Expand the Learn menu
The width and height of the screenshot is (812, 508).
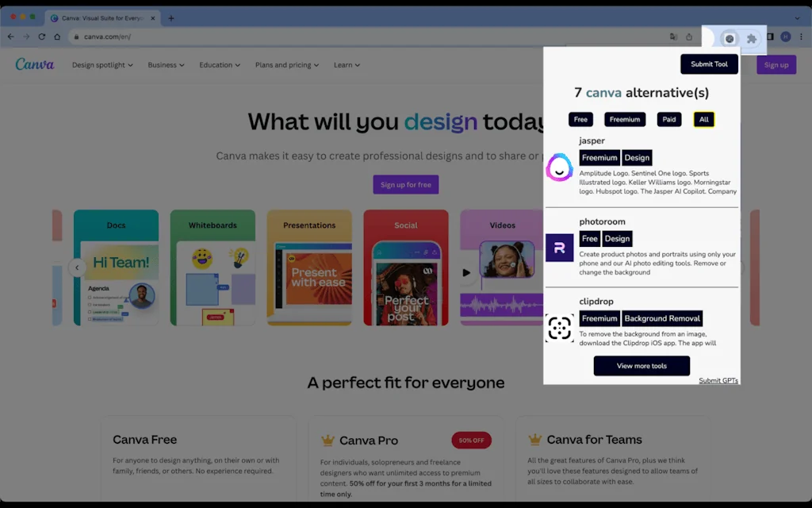click(347, 64)
